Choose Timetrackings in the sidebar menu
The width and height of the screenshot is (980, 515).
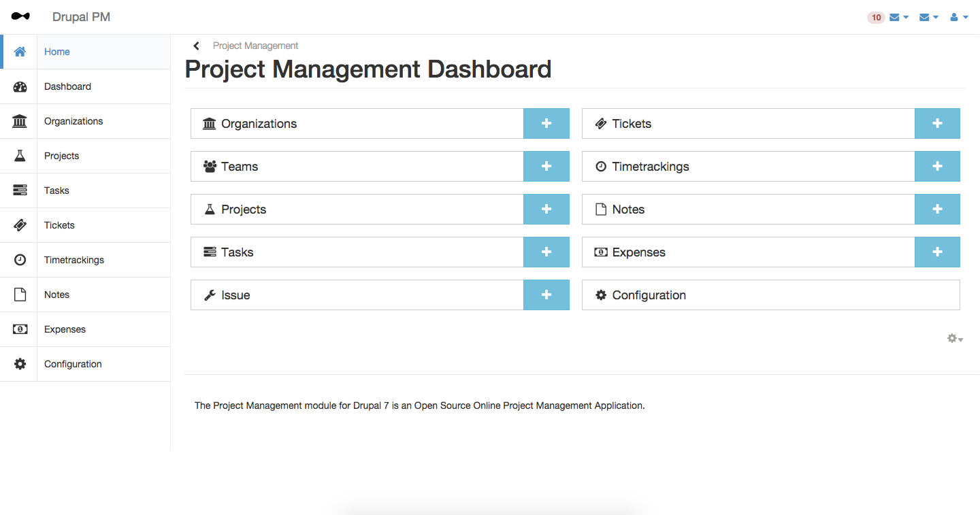click(74, 260)
